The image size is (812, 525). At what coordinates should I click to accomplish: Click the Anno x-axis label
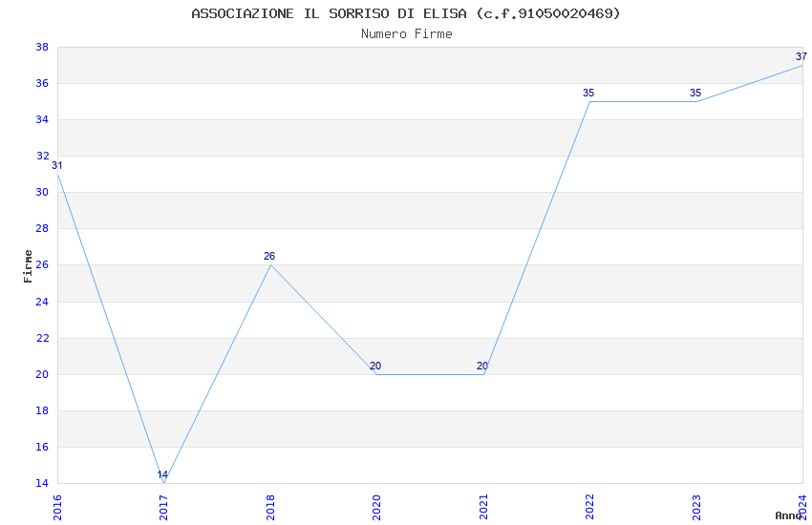coord(788,515)
